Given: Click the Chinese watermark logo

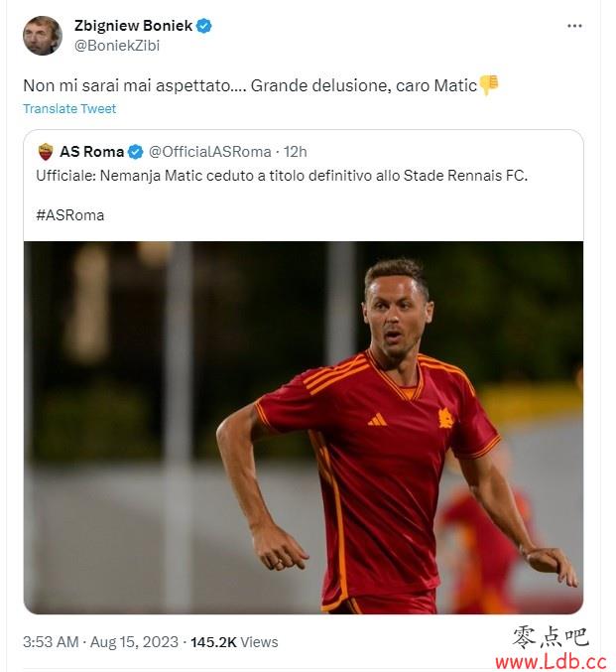Looking at the screenshot, I should pyautogui.click(x=551, y=637).
